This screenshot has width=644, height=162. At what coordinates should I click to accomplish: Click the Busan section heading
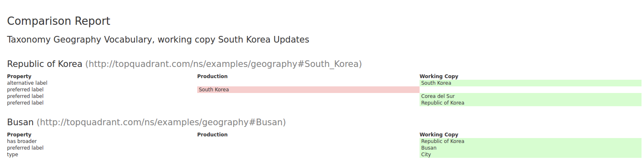coord(20,122)
